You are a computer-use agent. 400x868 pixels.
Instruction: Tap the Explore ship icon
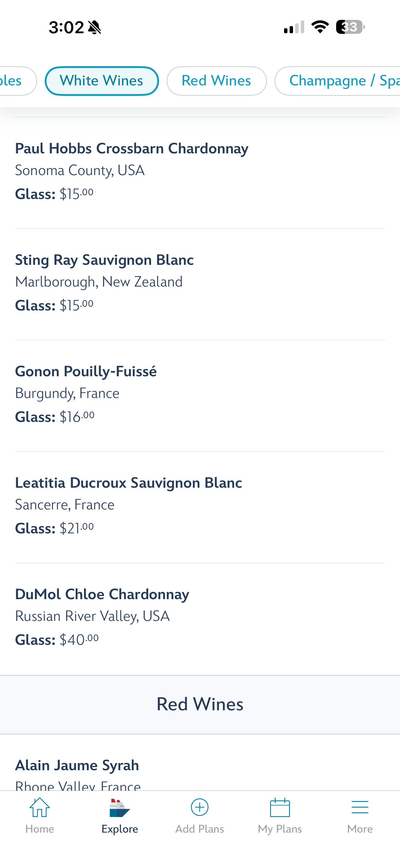click(119, 808)
